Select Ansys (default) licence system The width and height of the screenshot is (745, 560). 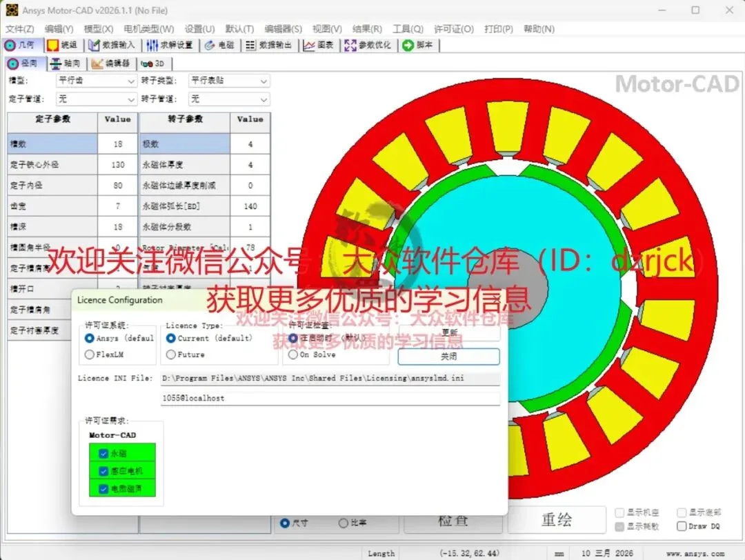[89, 338]
